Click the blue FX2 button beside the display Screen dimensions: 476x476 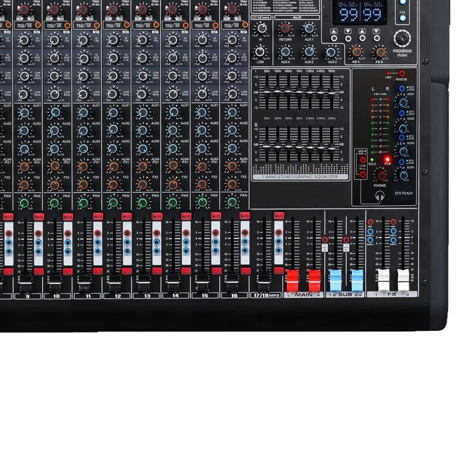tap(403, 18)
